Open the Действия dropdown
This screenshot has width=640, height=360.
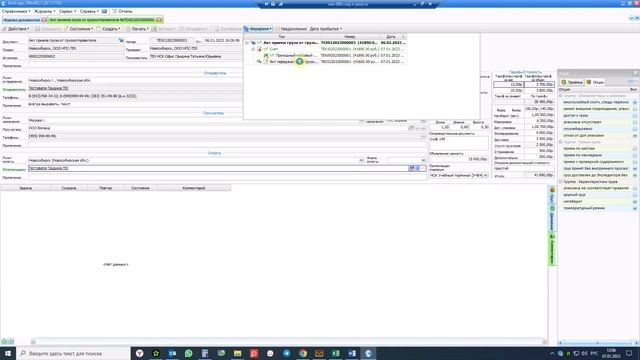(16, 29)
